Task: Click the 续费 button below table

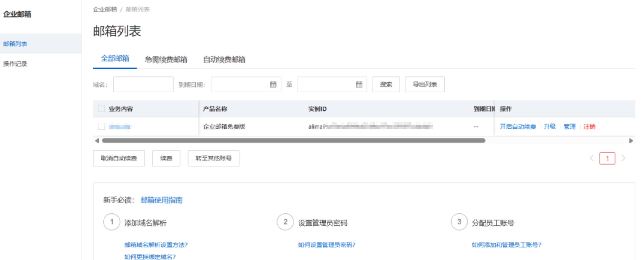Action: 166,158
